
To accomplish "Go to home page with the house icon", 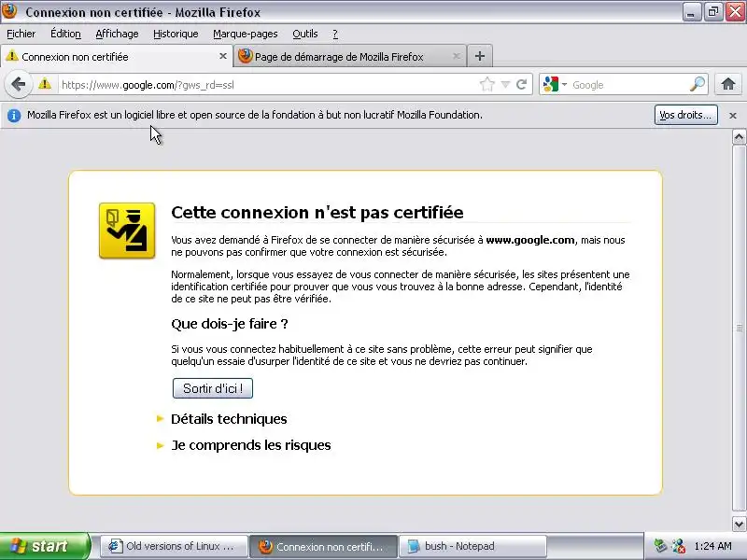I will [x=728, y=84].
